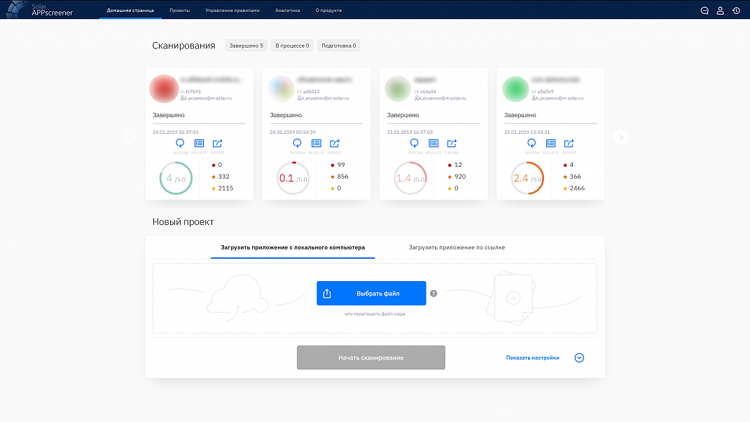Open results icon on first scan card
750x422 pixels.
coord(199,143)
